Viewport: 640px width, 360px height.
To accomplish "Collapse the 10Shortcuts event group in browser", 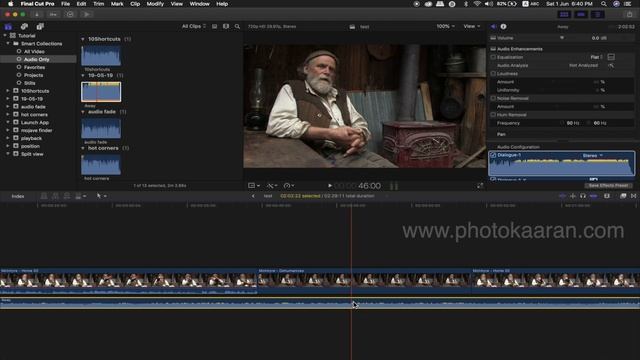I will click(83, 39).
